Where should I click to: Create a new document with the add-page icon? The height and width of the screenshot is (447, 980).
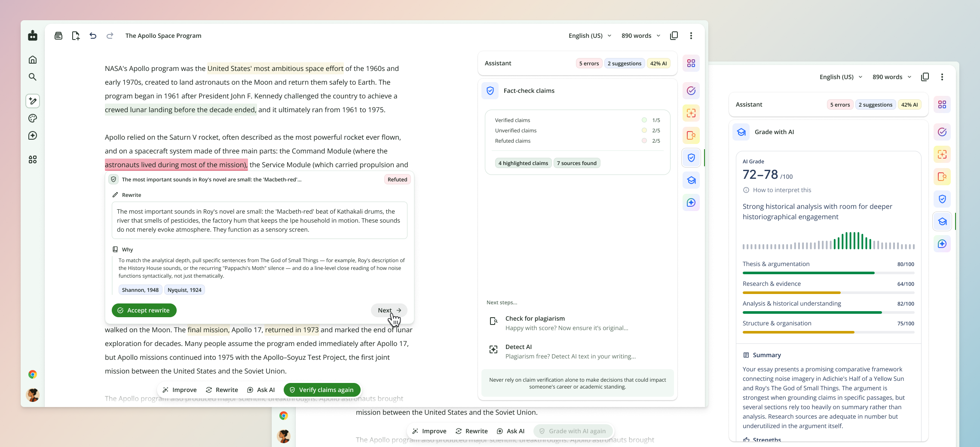76,36
